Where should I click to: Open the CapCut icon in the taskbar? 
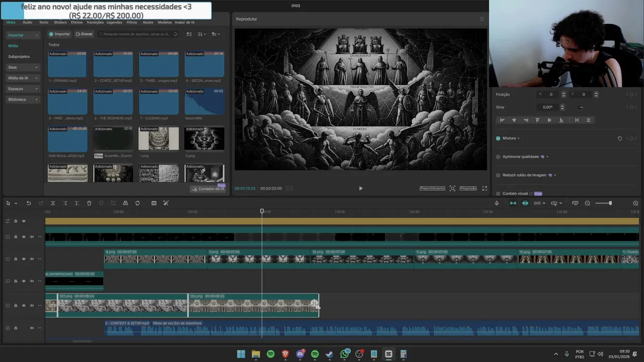[388, 354]
